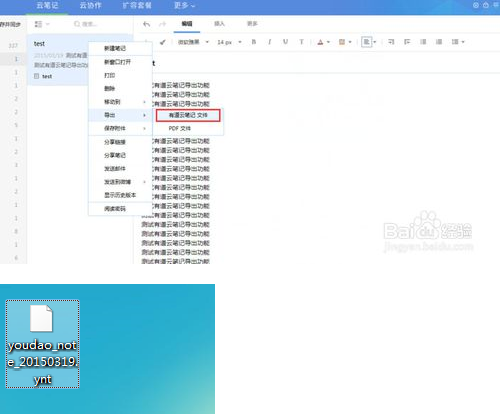Choose 新建笔记 from context menu
The height and width of the screenshot is (414, 501).
pyautogui.click(x=120, y=48)
